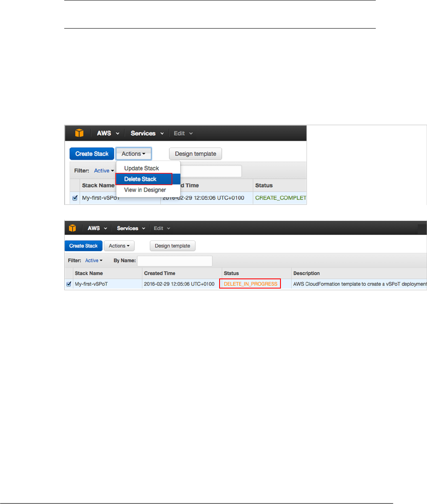Click My-first-vSPoT stack name in the CREATE_COMPLETE row

[100, 198]
